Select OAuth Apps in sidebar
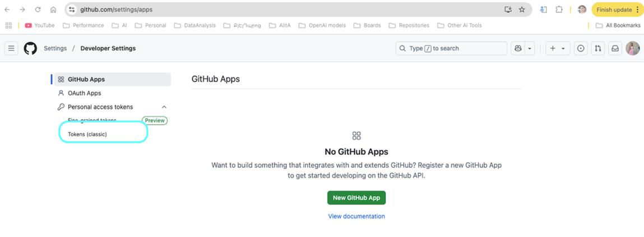Viewport: 644px width, 237px height. [113, 93]
